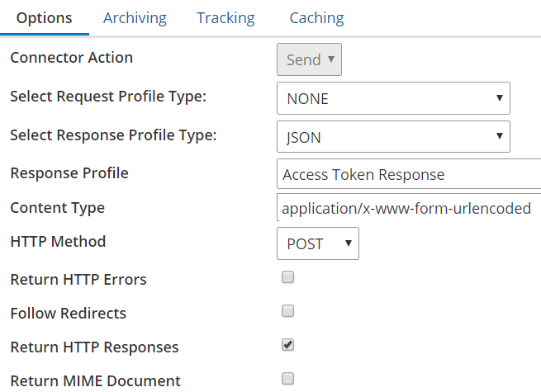Click the Options tab
Screen dimensions: 541x392
pyautogui.click(x=44, y=17)
